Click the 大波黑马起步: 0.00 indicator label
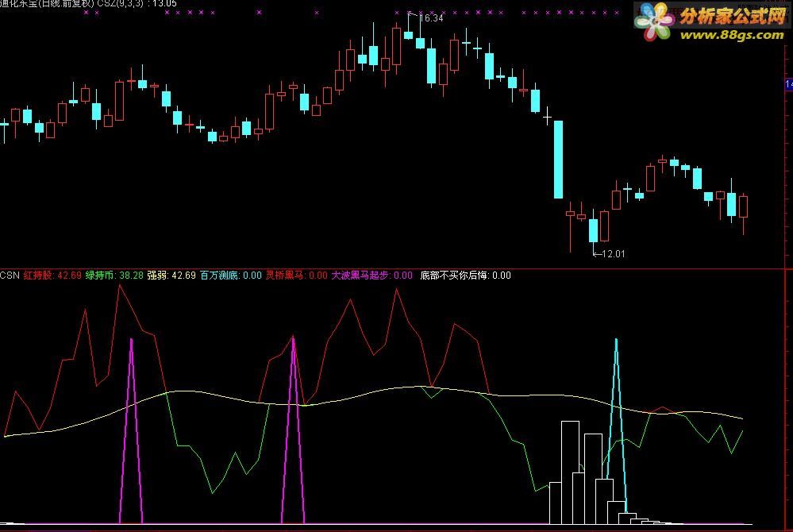This screenshot has width=793, height=532. 371,276
